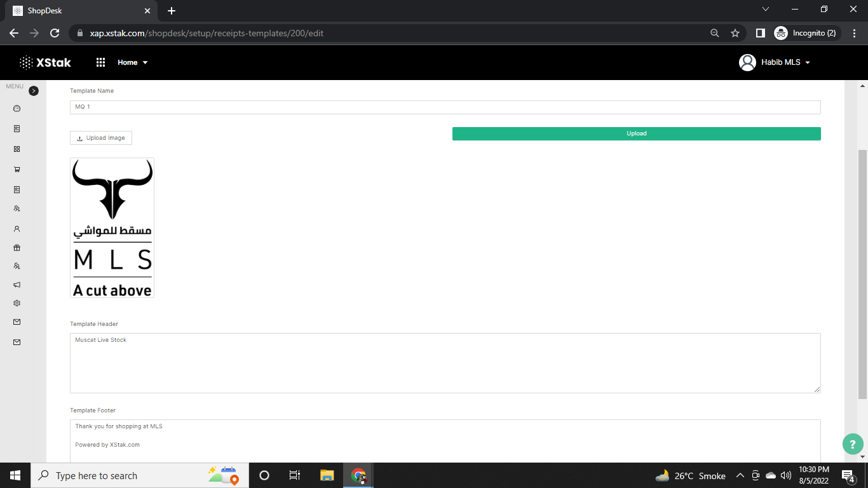This screenshot has height=488, width=868.
Task: Open the apps grid launcher beside XStak logo
Action: pyautogui.click(x=100, y=62)
